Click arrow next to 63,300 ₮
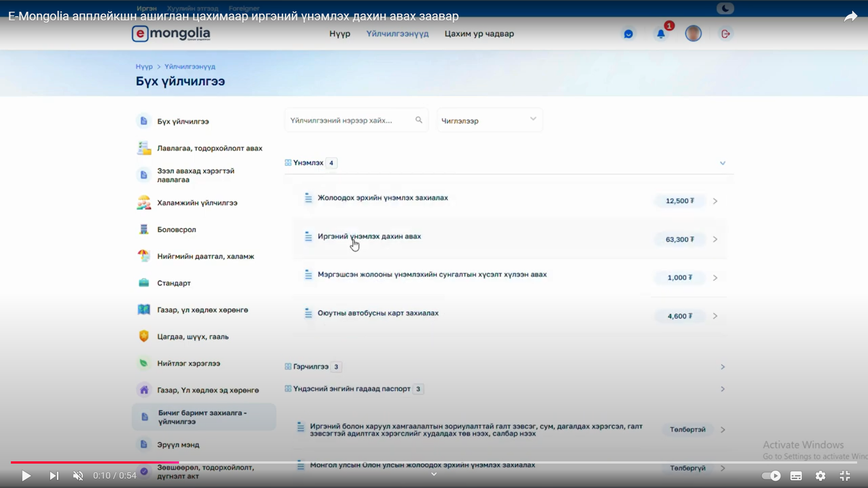The height and width of the screenshot is (488, 868). (x=715, y=239)
